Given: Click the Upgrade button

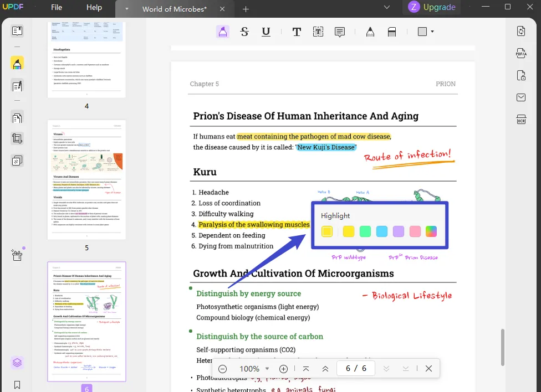Looking at the screenshot, I should click(x=431, y=7).
